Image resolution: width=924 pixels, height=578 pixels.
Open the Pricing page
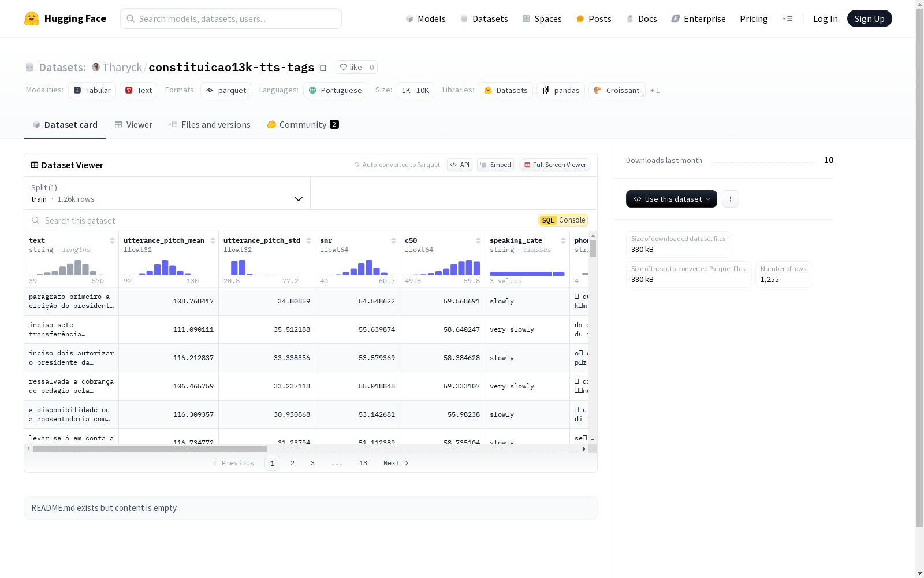(x=754, y=18)
